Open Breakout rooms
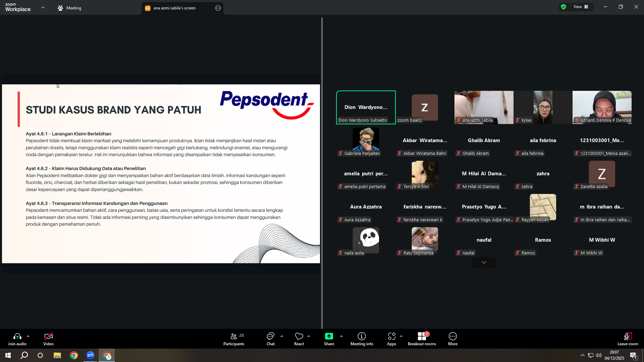The image size is (644, 362). 422,339
